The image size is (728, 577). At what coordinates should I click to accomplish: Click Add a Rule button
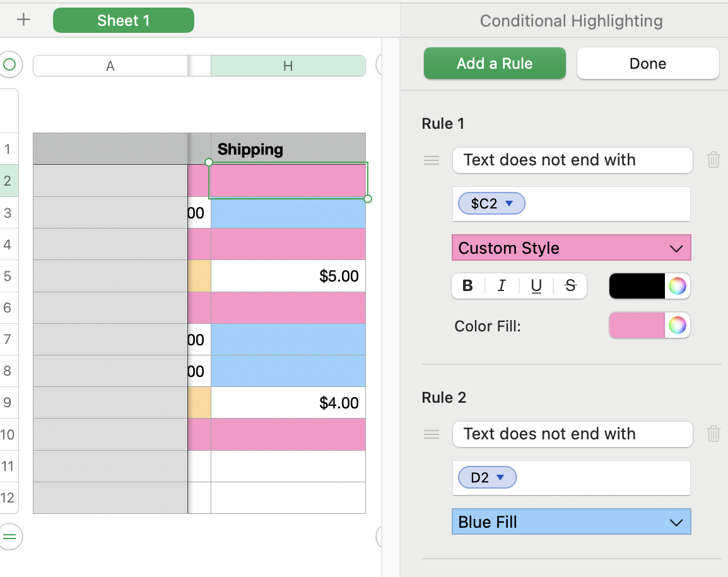(x=495, y=64)
